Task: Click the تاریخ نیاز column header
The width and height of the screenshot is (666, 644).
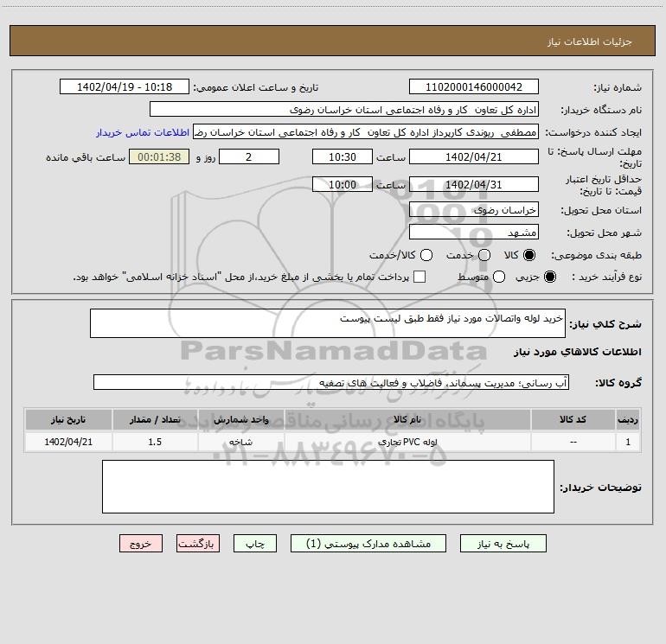Action: tap(68, 419)
